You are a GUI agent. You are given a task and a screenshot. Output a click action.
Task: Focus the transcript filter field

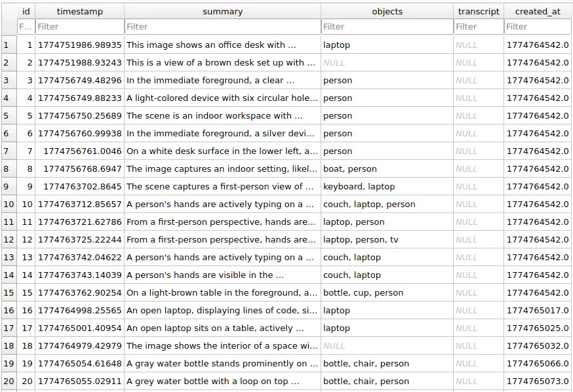[x=479, y=27]
